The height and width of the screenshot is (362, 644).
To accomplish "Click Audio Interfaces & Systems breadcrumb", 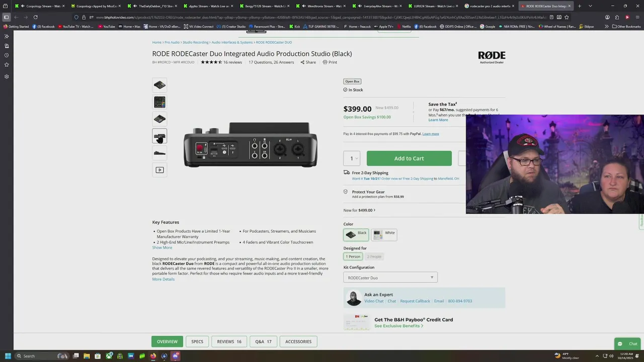I will pyautogui.click(x=232, y=42).
